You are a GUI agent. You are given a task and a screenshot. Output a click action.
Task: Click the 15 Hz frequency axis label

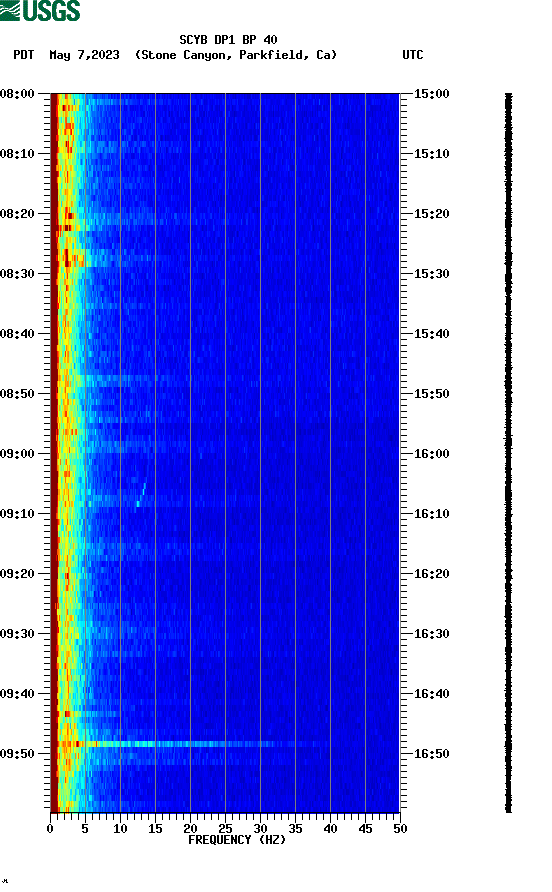pyautogui.click(x=155, y=829)
